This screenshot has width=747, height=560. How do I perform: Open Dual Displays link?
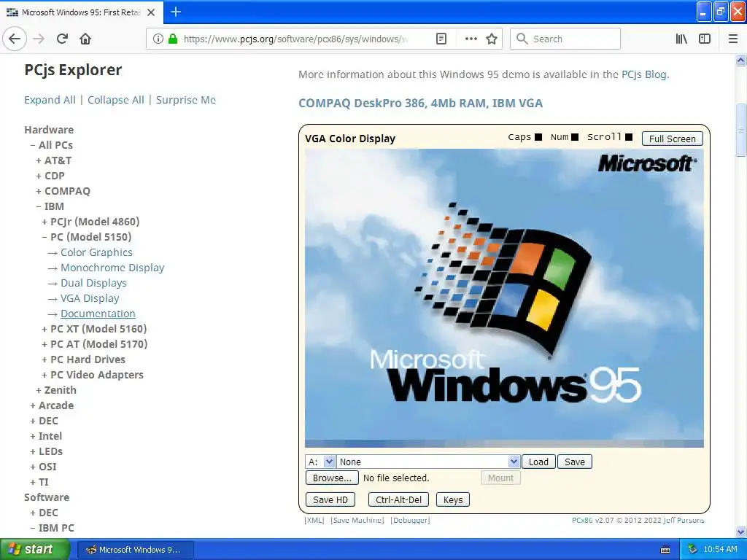click(x=93, y=283)
